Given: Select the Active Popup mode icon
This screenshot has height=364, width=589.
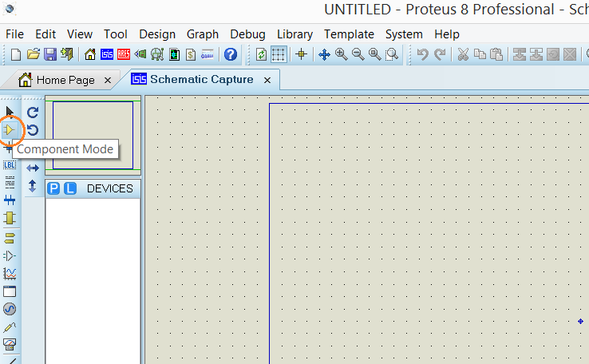Looking at the screenshot, I should coord(10,291).
